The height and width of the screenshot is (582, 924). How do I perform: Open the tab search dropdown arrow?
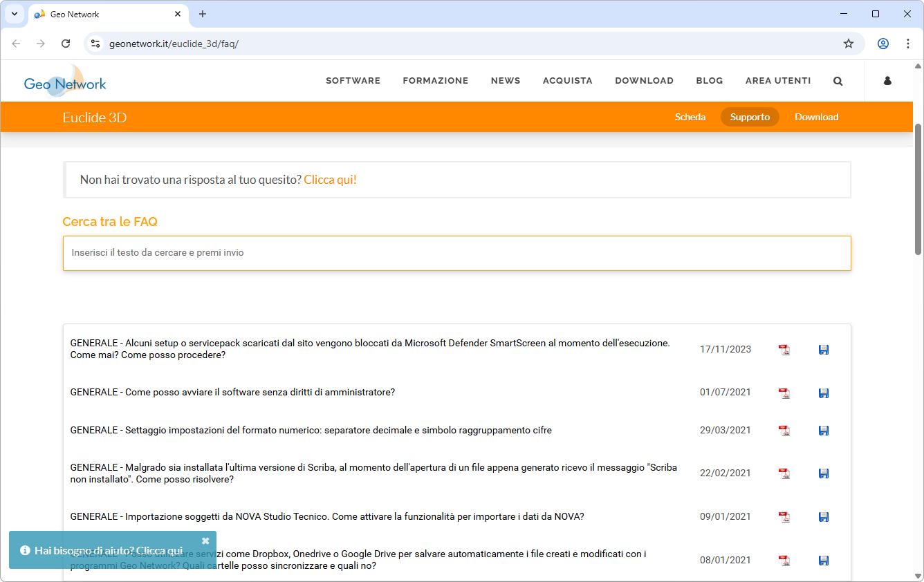(14, 14)
